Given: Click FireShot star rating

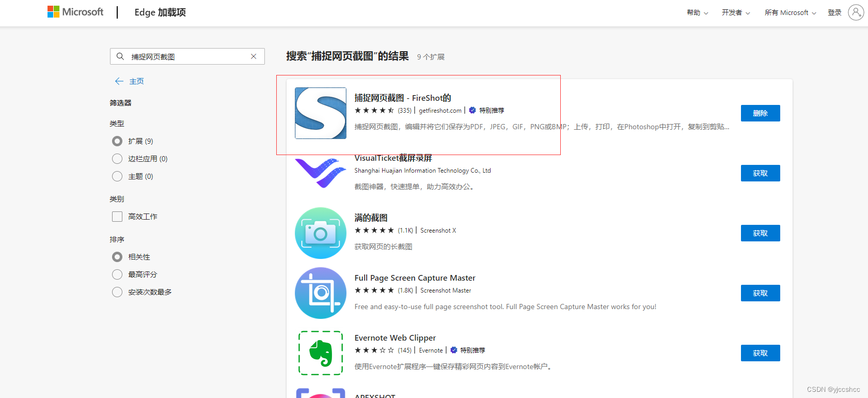Looking at the screenshot, I should point(374,110).
